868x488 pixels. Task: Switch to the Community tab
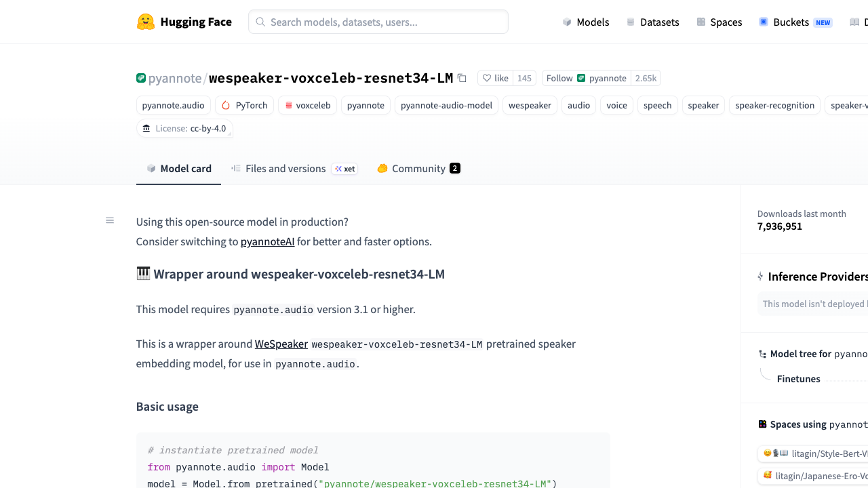click(418, 168)
